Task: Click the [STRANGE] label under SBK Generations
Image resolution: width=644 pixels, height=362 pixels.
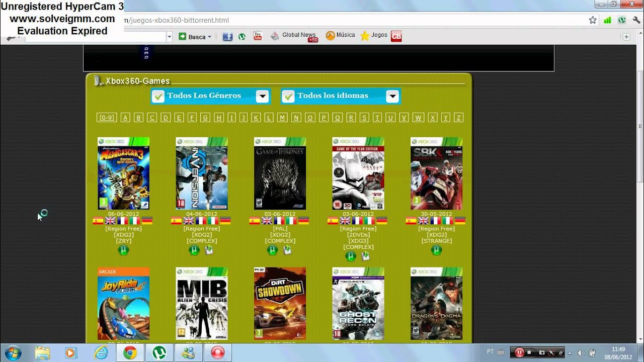Action: pyautogui.click(x=436, y=241)
